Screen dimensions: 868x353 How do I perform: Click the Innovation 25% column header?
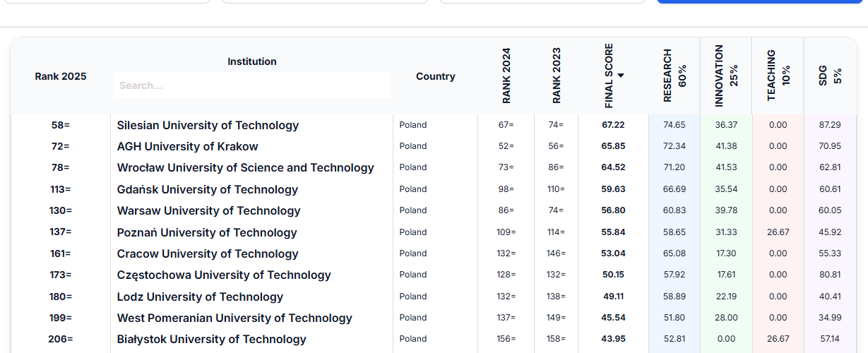[726, 76]
